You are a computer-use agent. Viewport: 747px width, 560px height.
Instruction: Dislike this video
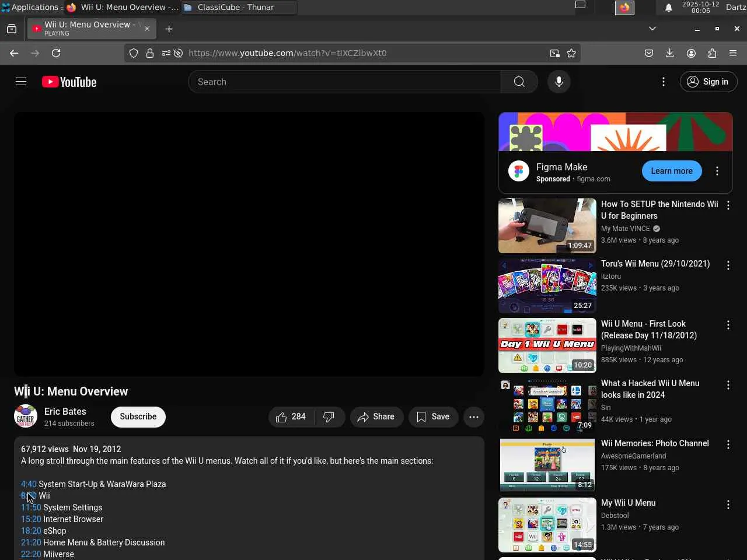click(329, 416)
